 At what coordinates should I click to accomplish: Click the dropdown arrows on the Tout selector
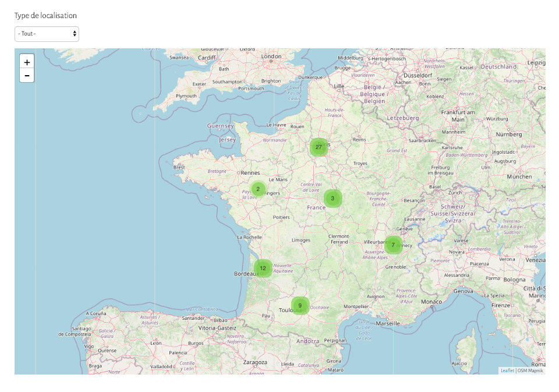click(75, 34)
